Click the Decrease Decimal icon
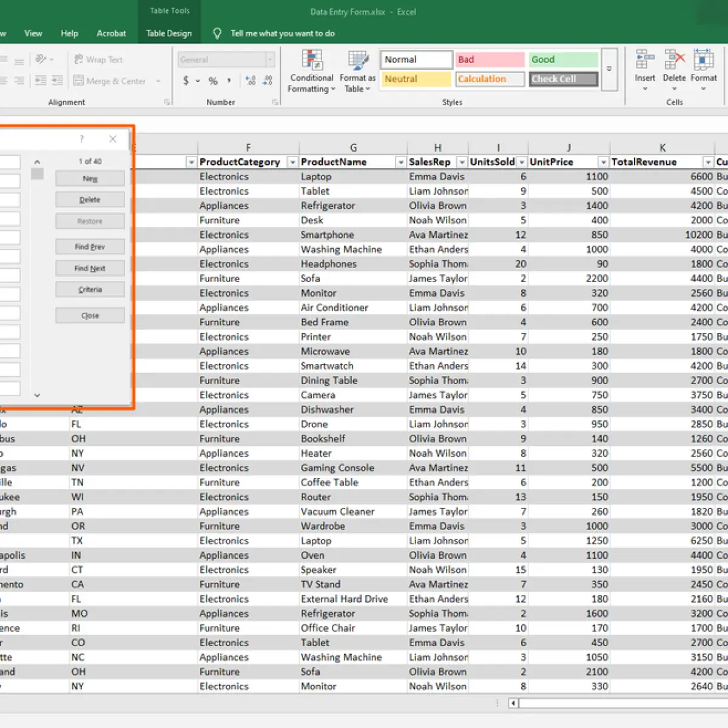The image size is (728, 728). (267, 81)
